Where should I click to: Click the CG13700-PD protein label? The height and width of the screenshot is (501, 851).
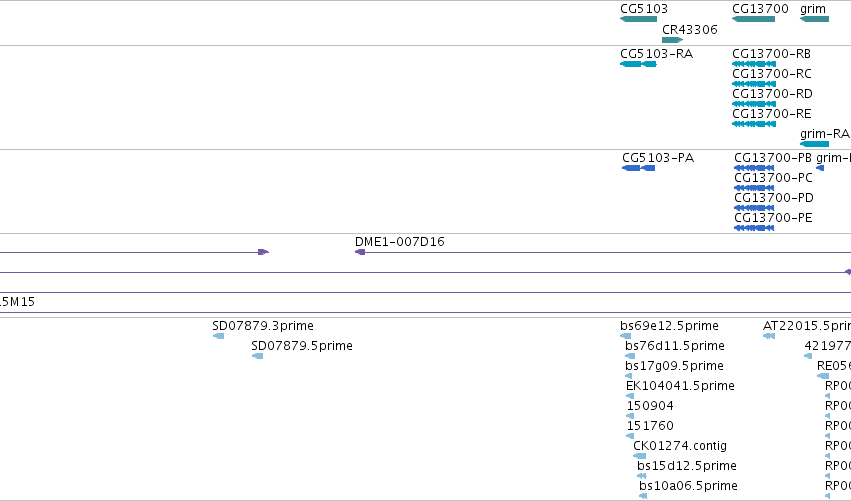(x=774, y=198)
